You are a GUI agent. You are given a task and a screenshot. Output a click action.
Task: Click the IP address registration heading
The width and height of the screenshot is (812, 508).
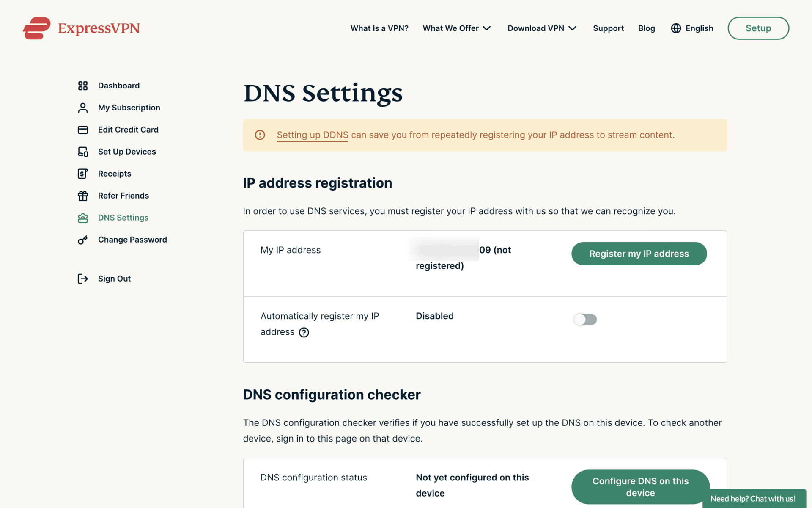(318, 183)
